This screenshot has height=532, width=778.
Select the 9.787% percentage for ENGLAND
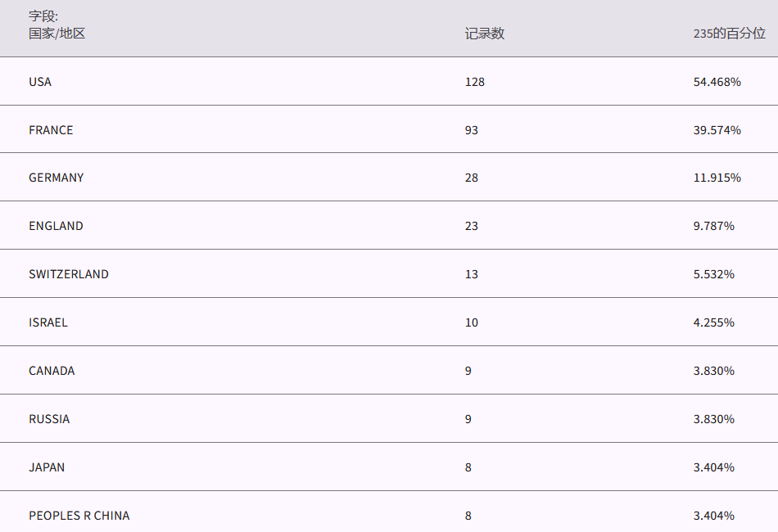point(713,226)
